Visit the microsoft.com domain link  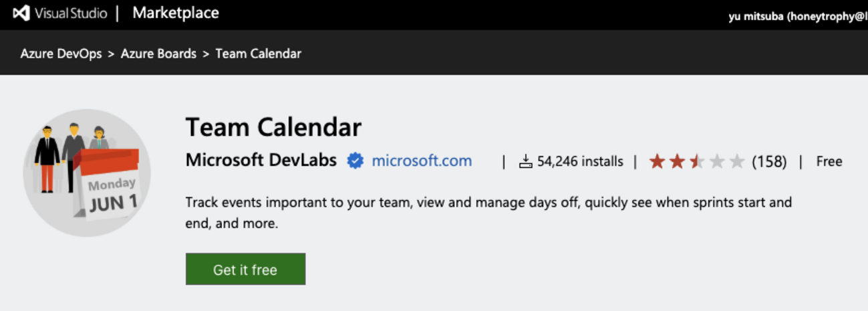click(422, 161)
